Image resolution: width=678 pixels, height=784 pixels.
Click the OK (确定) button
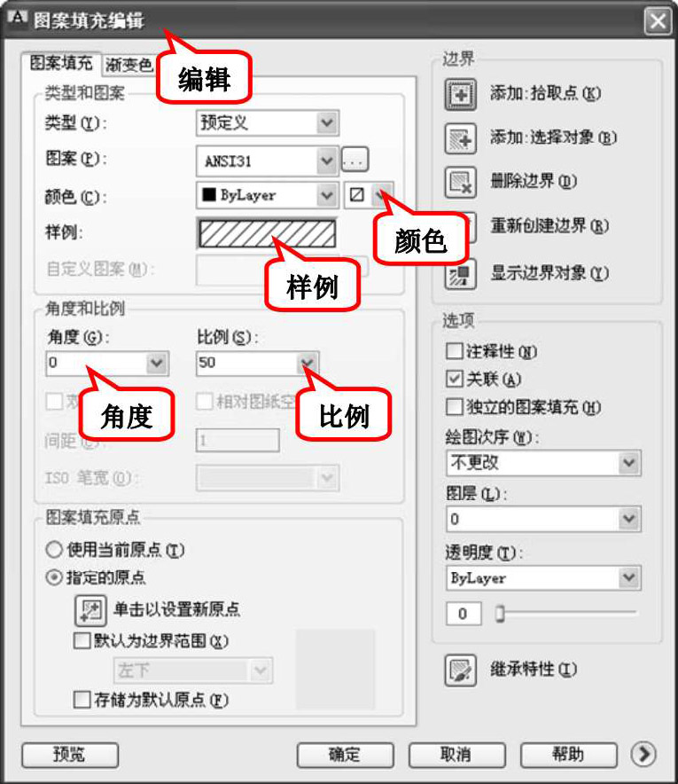[x=346, y=755]
